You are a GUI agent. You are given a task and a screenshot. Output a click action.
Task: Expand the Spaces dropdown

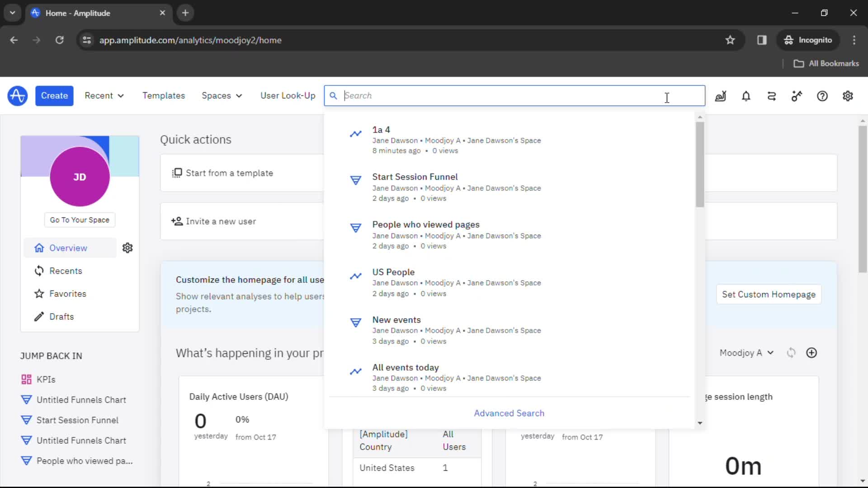(222, 96)
